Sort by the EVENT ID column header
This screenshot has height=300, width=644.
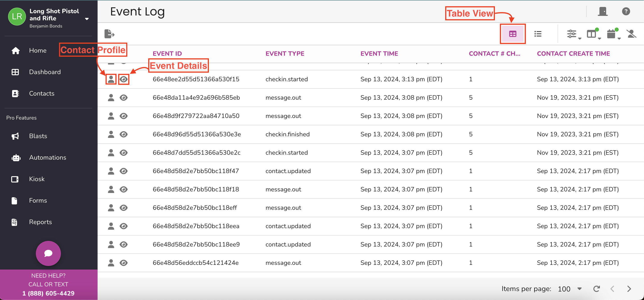pyautogui.click(x=167, y=54)
